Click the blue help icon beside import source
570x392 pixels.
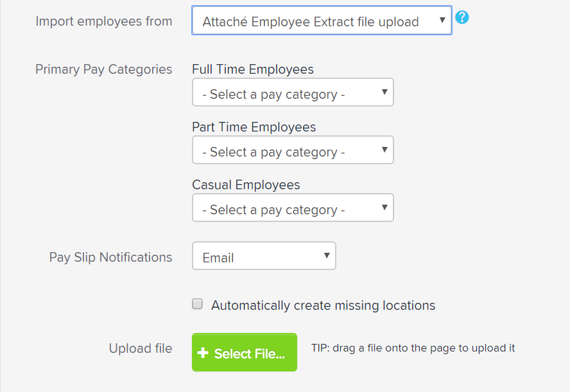click(462, 18)
